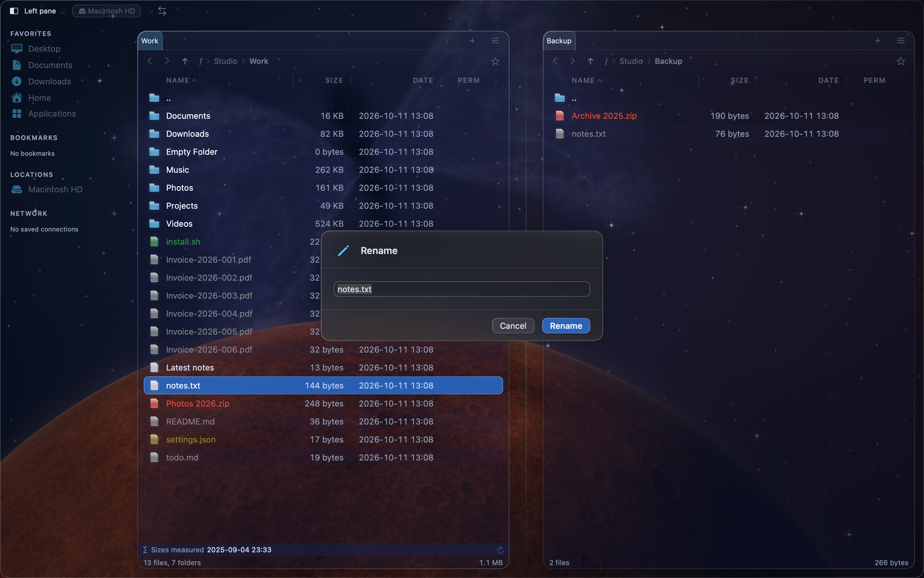Select settings.json file row

click(x=323, y=439)
